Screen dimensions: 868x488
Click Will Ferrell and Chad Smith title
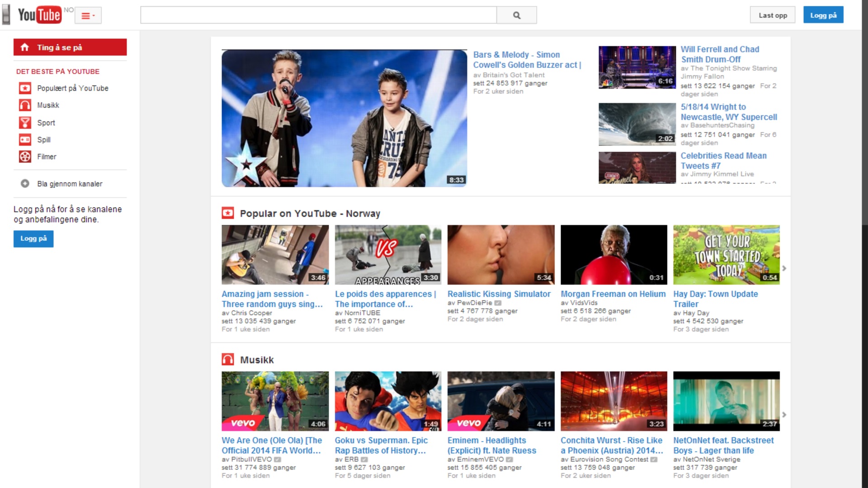click(720, 54)
